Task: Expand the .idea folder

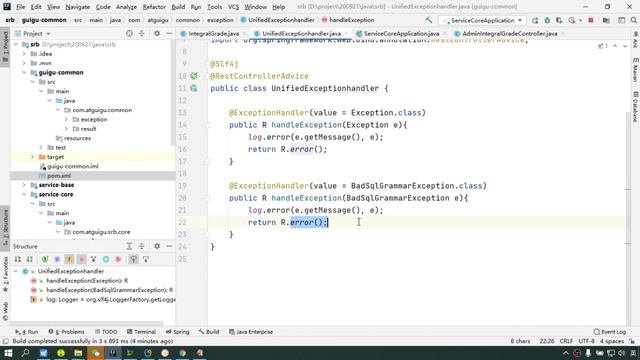Action: 24,53
